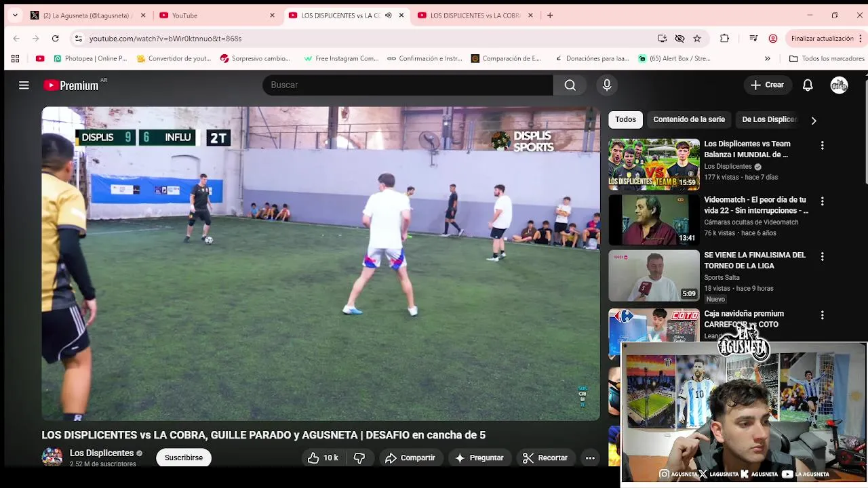
Task: Open options for Caja navideña premium video
Action: click(x=822, y=315)
